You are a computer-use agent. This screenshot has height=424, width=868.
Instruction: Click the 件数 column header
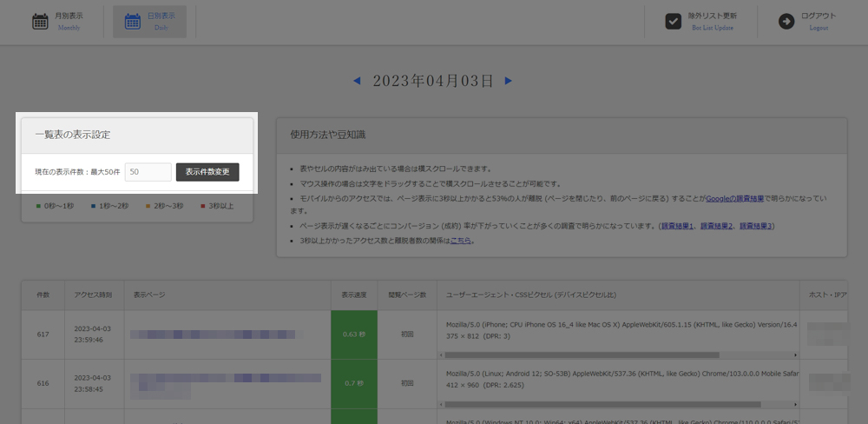(43, 295)
